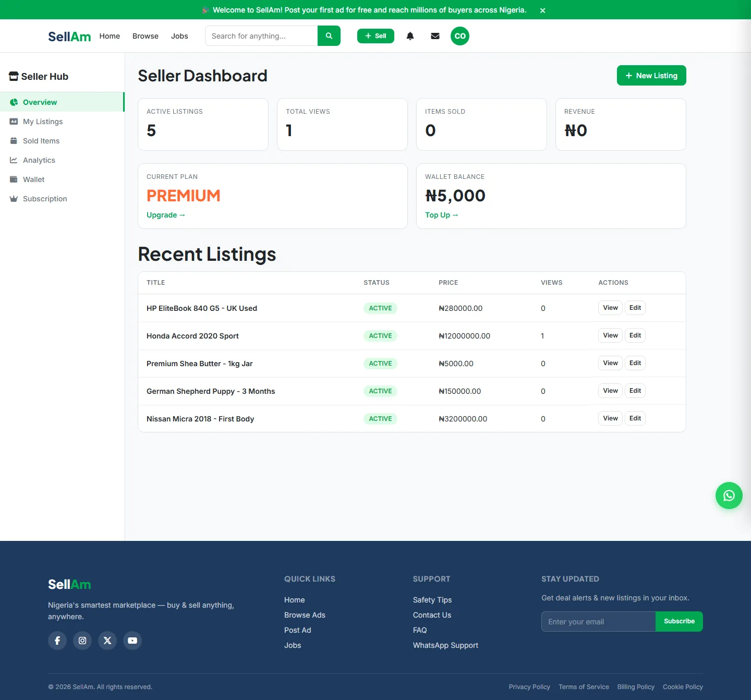
Task: Edit the Honda Accord 2020 Sport listing
Action: 635,335
